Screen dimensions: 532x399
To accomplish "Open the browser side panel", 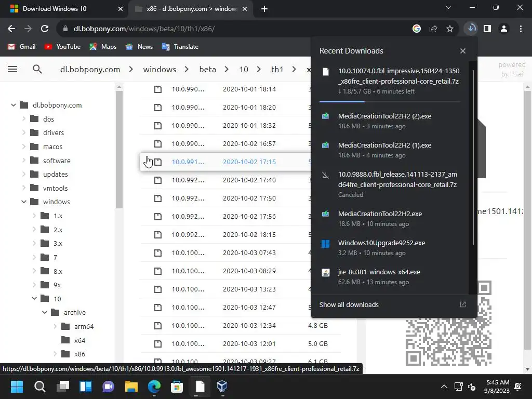I will [487, 29].
